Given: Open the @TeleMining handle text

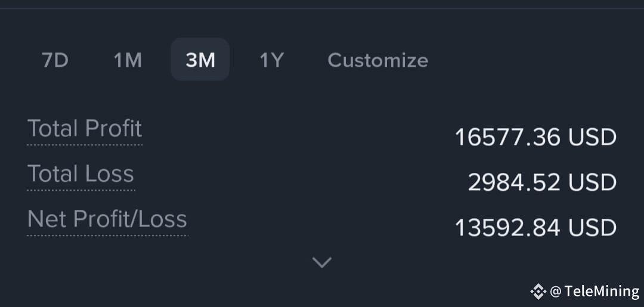Looking at the screenshot, I should pos(595,292).
